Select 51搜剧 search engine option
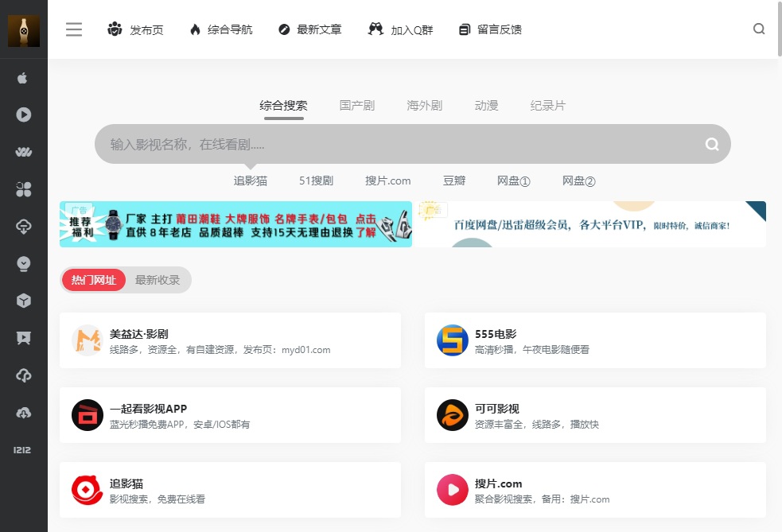Viewport: 782px width, 532px height. tap(316, 181)
